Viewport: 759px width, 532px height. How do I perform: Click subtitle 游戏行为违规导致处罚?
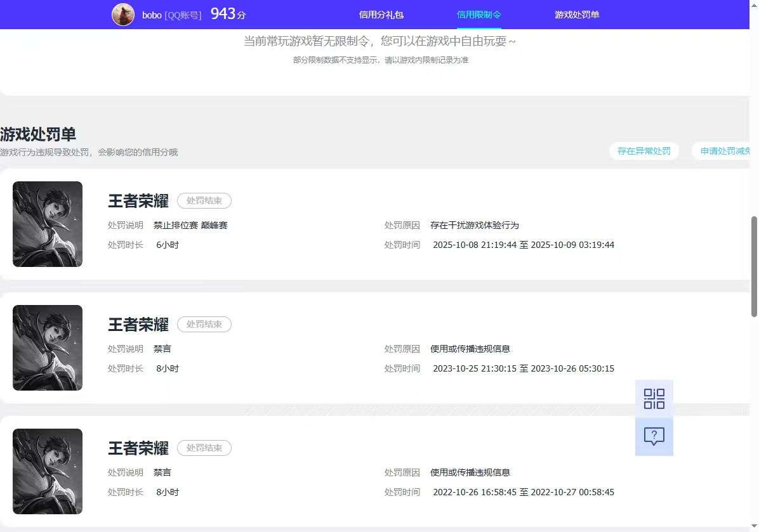click(x=89, y=152)
